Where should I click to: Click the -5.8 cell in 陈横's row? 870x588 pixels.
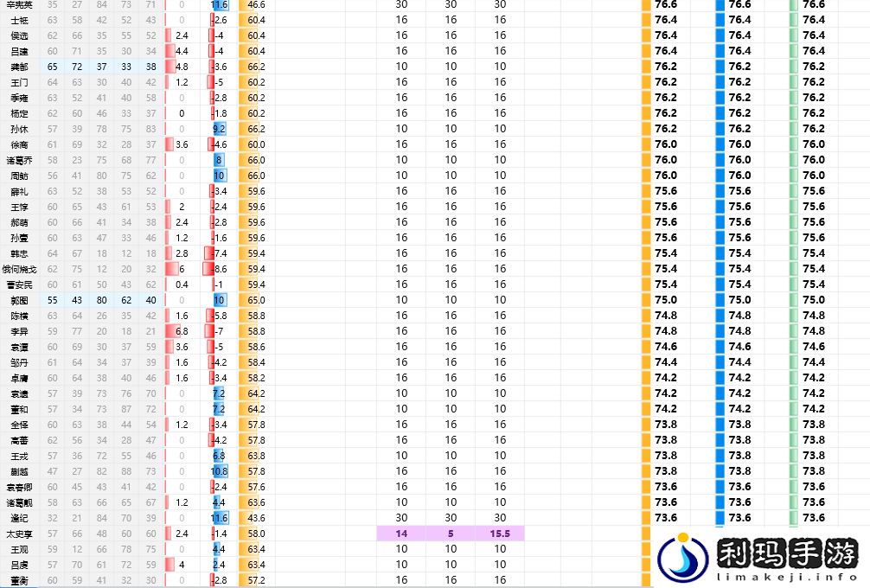click(219, 316)
